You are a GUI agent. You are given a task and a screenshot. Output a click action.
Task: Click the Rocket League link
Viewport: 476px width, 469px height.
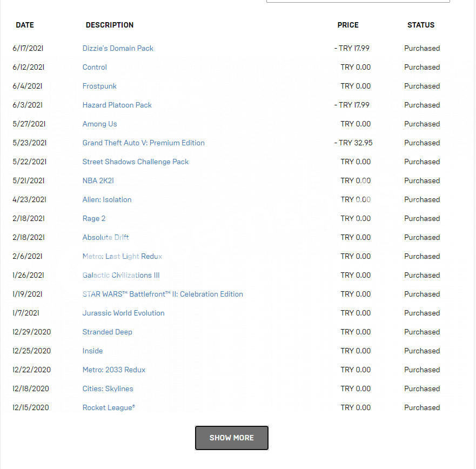tap(109, 407)
